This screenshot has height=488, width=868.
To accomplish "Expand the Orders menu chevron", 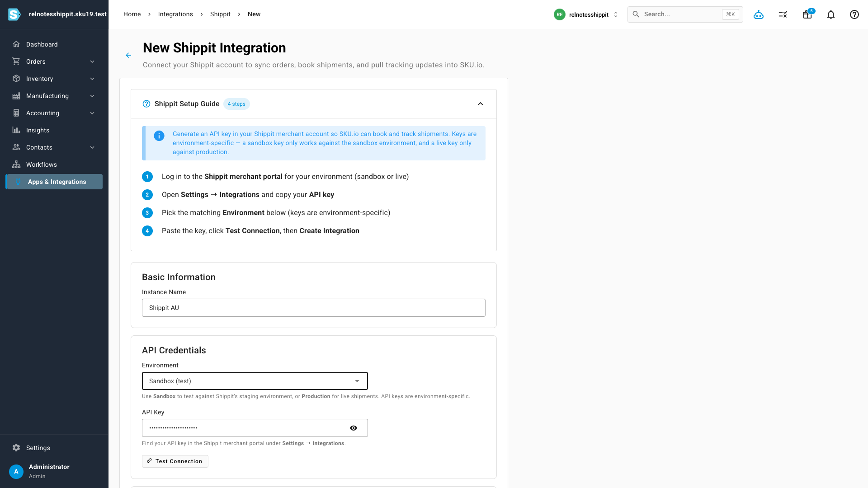I will pyautogui.click(x=92, y=61).
